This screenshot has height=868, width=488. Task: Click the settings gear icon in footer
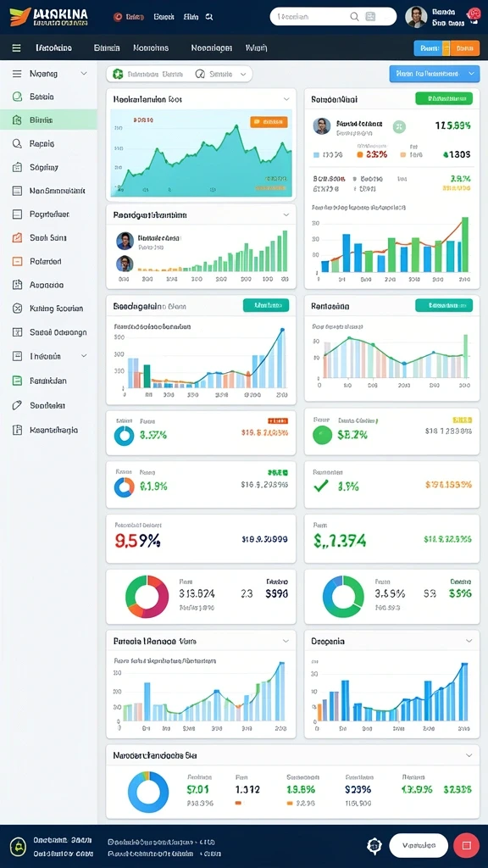pos(374,845)
